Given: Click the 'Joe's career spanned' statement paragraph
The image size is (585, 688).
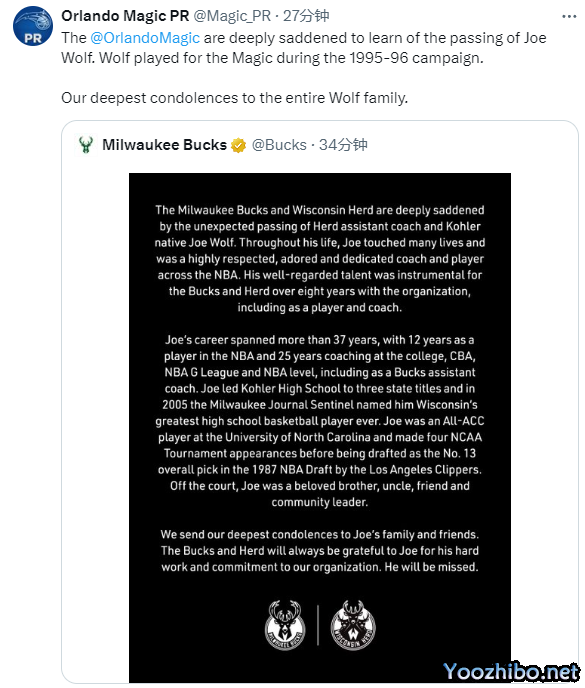Looking at the screenshot, I should click(319, 421).
